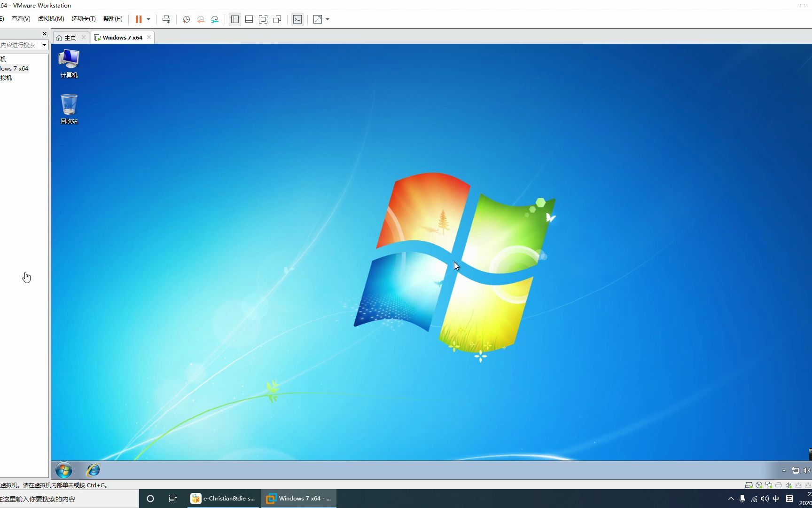Click the host taskbar search box
This screenshot has height=508, width=812.
coord(69,499)
